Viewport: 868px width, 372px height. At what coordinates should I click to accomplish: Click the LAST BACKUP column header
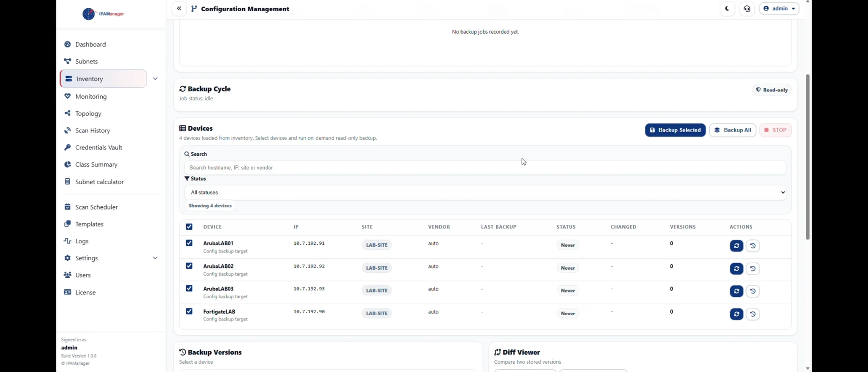click(499, 227)
